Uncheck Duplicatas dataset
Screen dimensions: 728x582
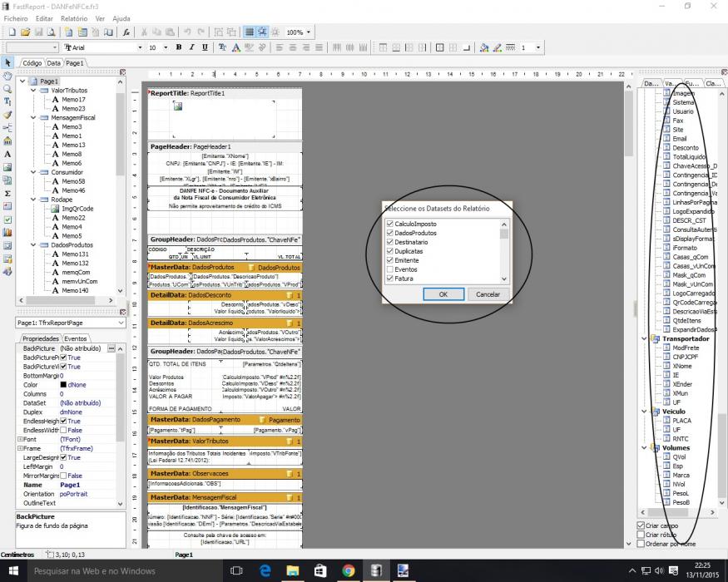[x=390, y=251]
